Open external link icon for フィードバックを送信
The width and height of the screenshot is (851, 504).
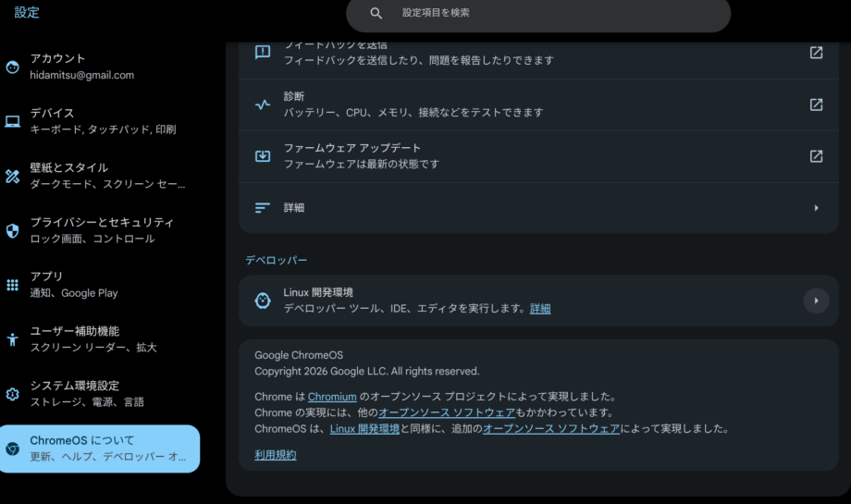point(816,53)
